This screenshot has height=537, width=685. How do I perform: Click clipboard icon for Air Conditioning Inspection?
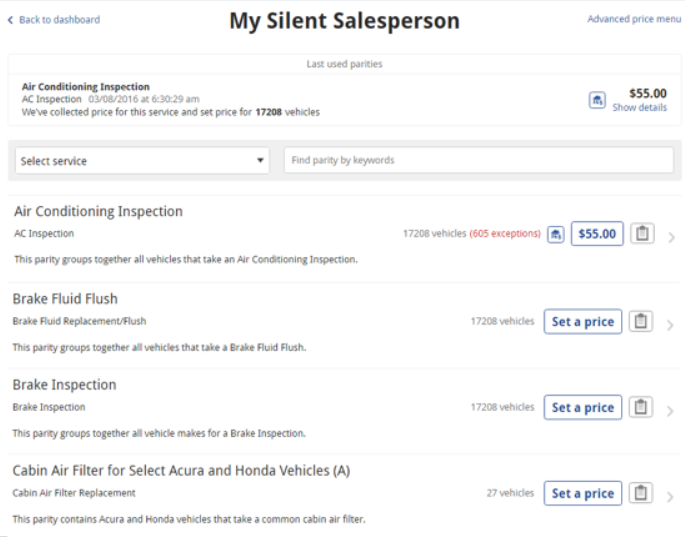(x=641, y=234)
